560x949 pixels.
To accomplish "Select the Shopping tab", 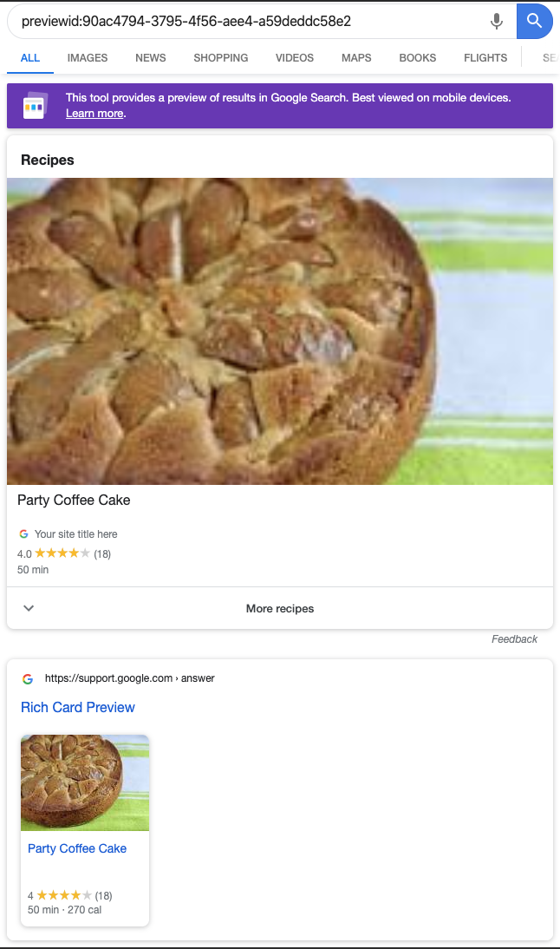I will 221,58.
